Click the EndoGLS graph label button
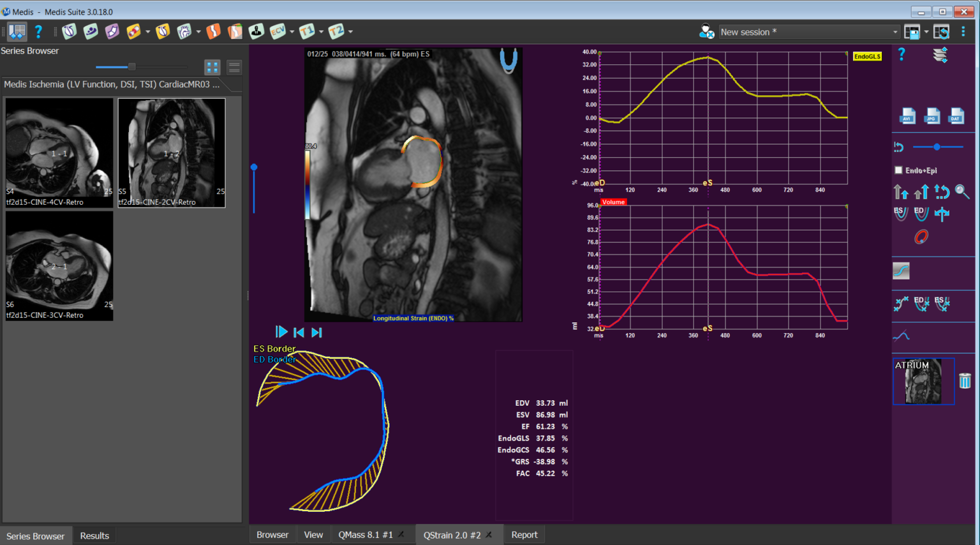Image resolution: width=980 pixels, height=545 pixels. pyautogui.click(x=867, y=57)
